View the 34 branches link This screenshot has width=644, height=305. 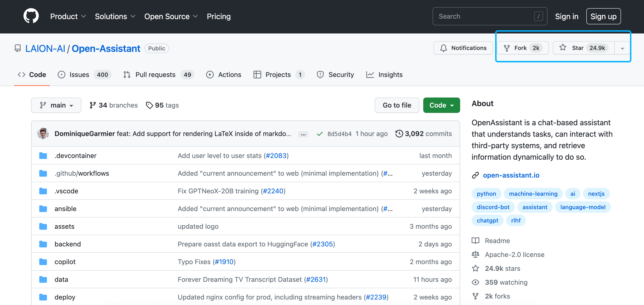click(113, 105)
